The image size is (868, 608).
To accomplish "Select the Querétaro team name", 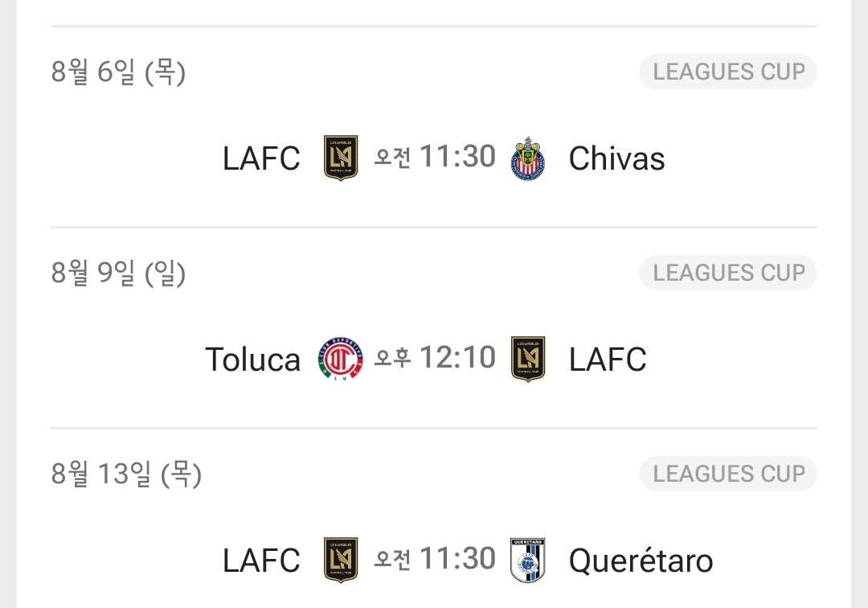I will pos(641,561).
